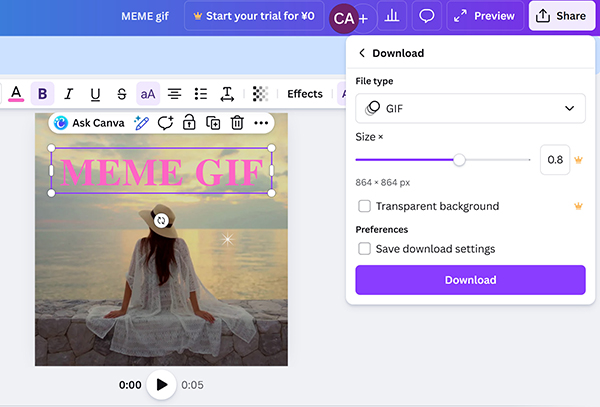
Task: Select the MEME GIF text box
Action: (161, 171)
